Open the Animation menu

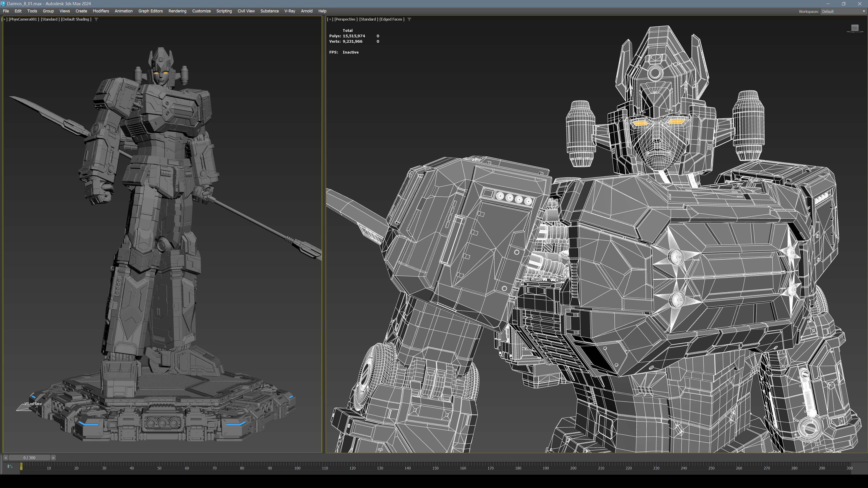tap(124, 11)
